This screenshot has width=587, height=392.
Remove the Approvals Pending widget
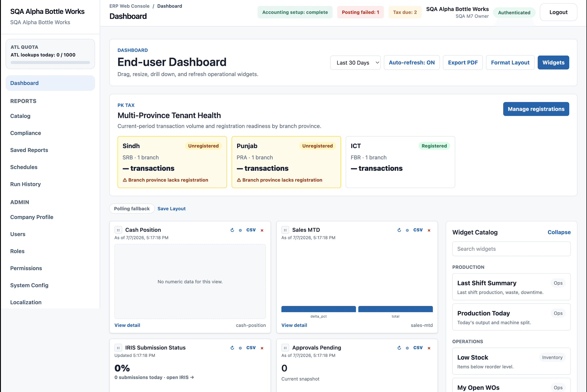pyautogui.click(x=429, y=348)
